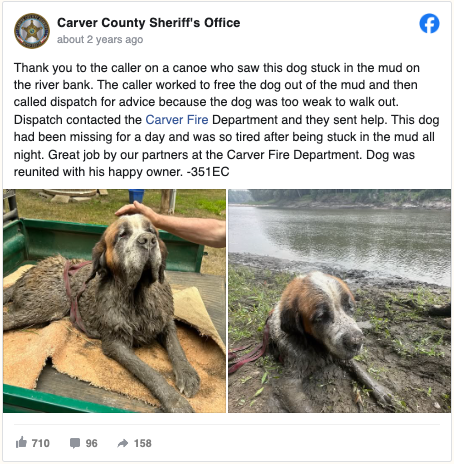Image resolution: width=454 pixels, height=464 pixels.
Task: Click the post text starting 'Thank you'
Action: coord(226,120)
